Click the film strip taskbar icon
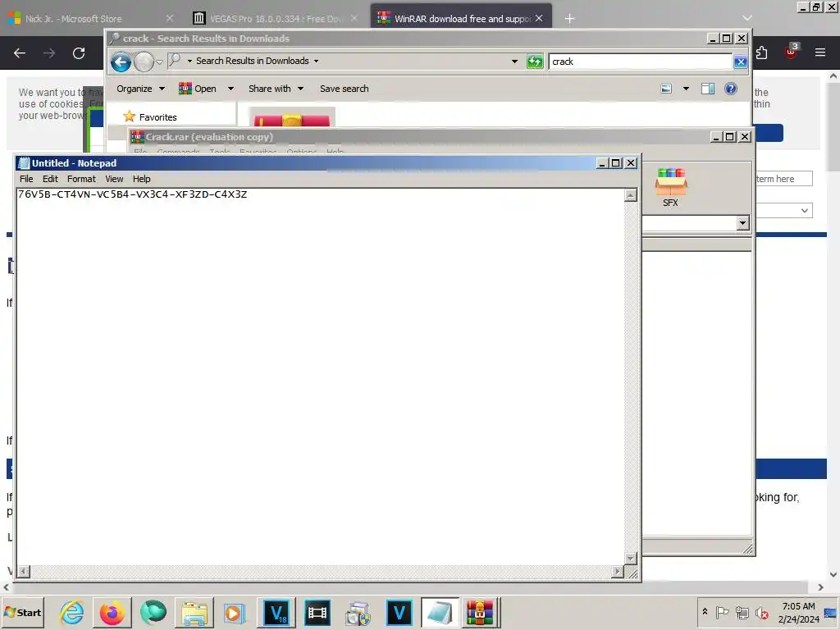840x630 pixels. (x=317, y=612)
